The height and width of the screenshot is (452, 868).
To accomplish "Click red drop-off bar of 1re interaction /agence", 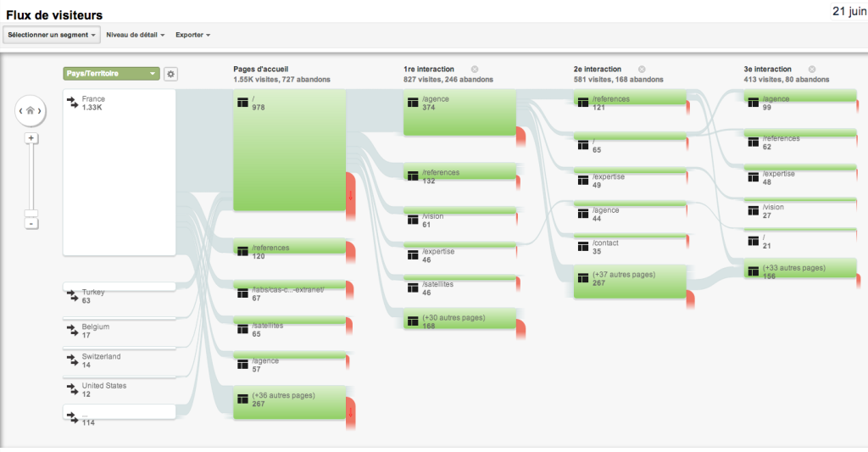I will click(x=520, y=137).
